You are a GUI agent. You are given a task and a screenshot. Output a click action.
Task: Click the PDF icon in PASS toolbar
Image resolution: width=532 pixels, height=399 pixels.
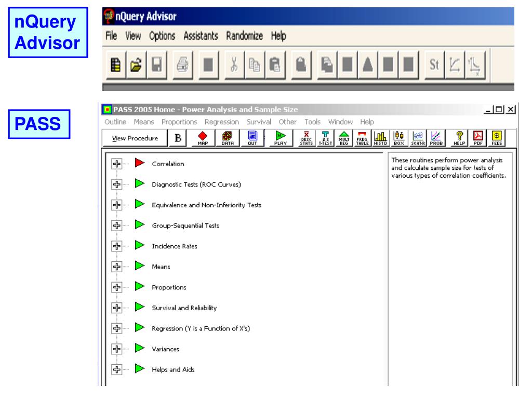pyautogui.click(x=478, y=138)
